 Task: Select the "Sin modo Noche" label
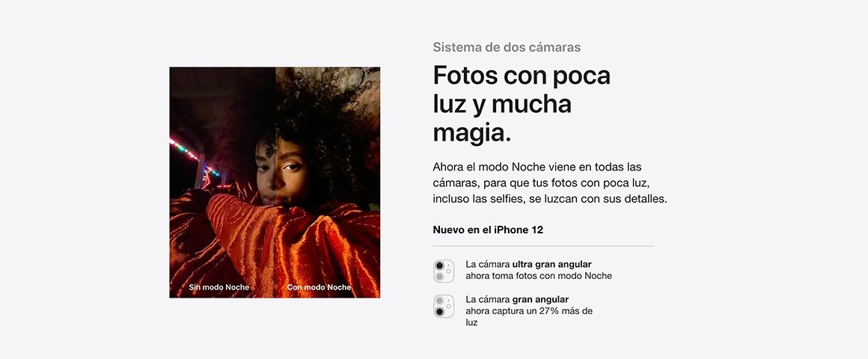[x=219, y=287]
